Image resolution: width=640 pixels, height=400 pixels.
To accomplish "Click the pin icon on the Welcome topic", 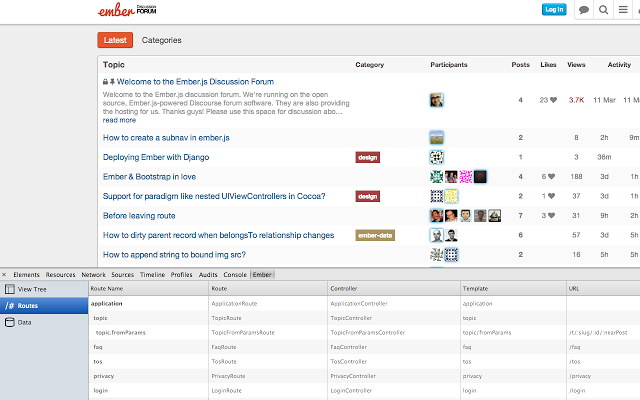I will click(x=112, y=82).
